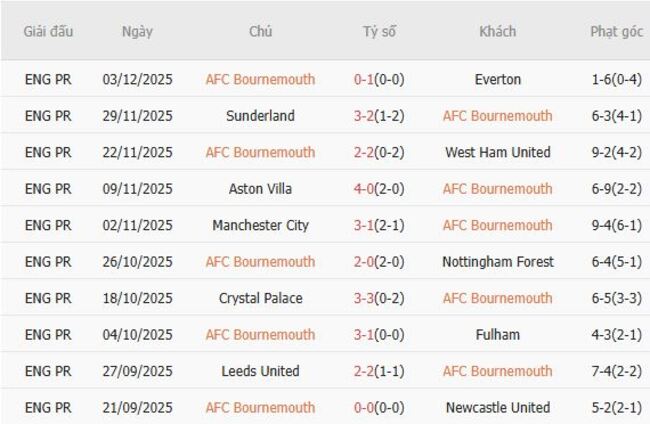Click the "Giải đấu" column header
Viewport: 650px width, 424px height.
[x=48, y=32]
